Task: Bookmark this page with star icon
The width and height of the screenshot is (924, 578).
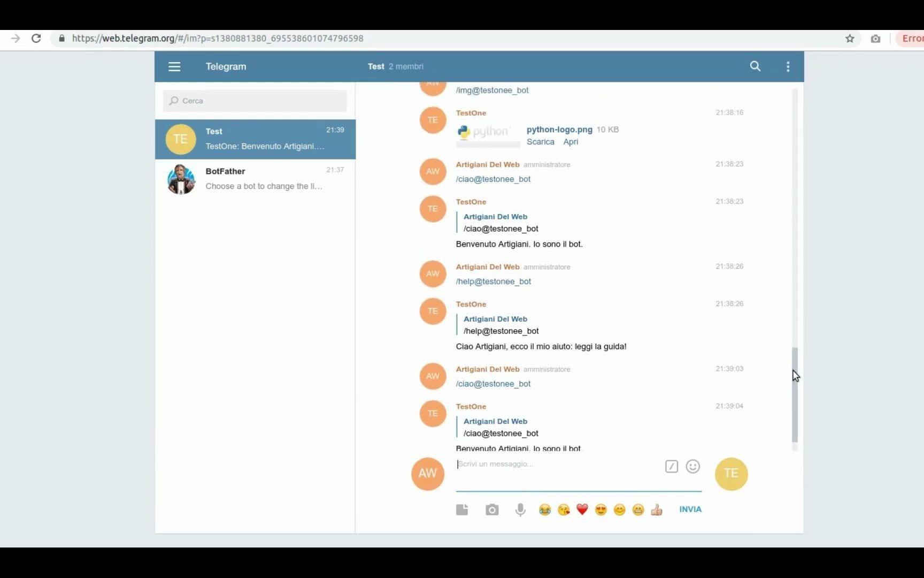Action: point(850,38)
